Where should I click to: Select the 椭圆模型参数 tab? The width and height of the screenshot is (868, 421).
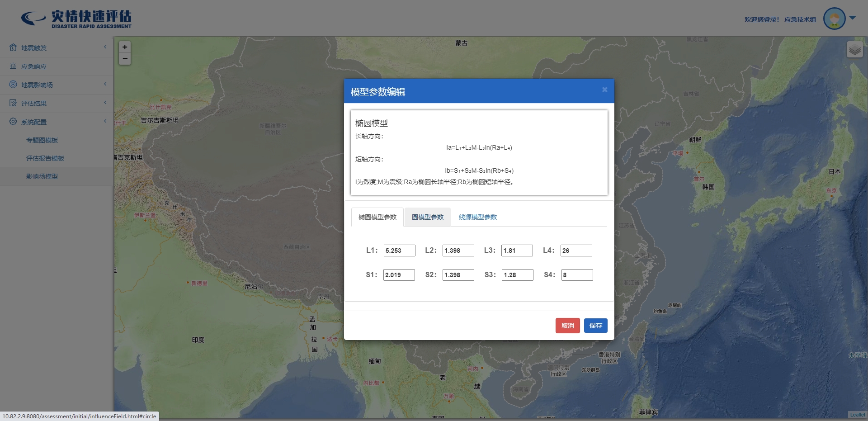click(x=377, y=217)
